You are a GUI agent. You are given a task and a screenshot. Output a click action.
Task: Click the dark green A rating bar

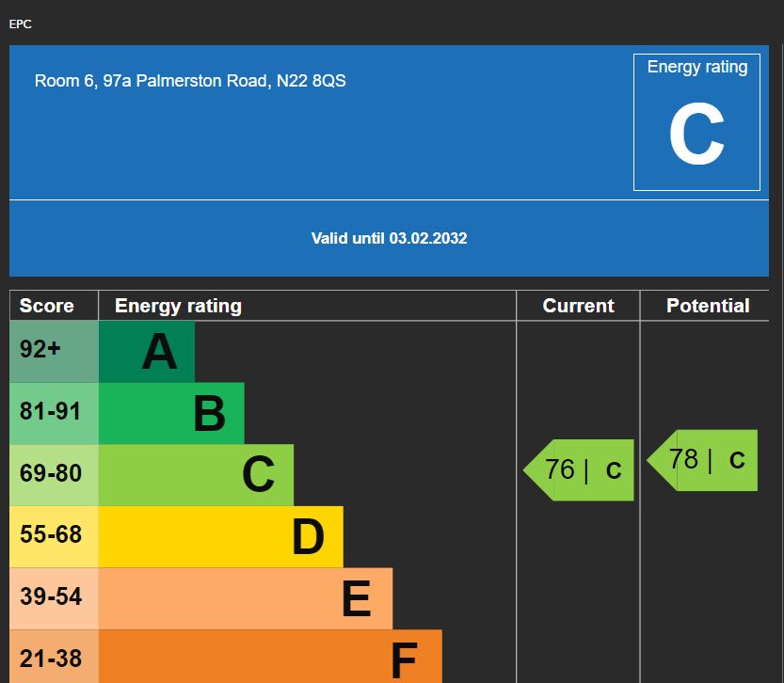(147, 352)
